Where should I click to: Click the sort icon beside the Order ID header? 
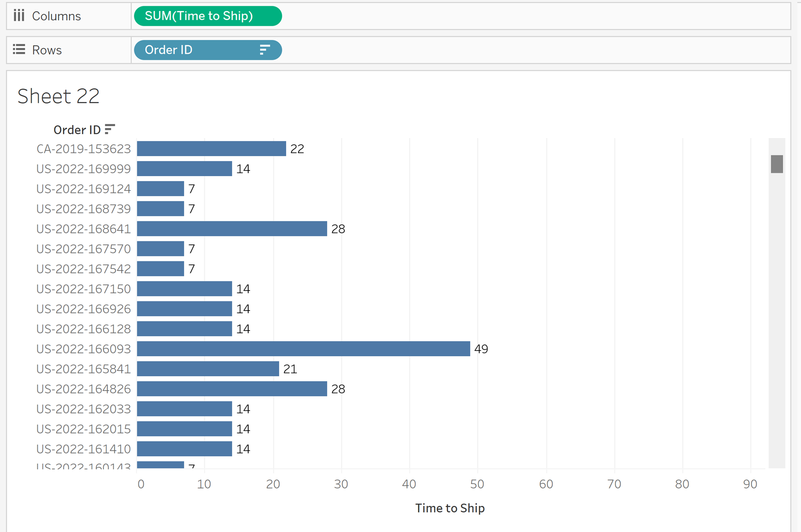coord(110,129)
